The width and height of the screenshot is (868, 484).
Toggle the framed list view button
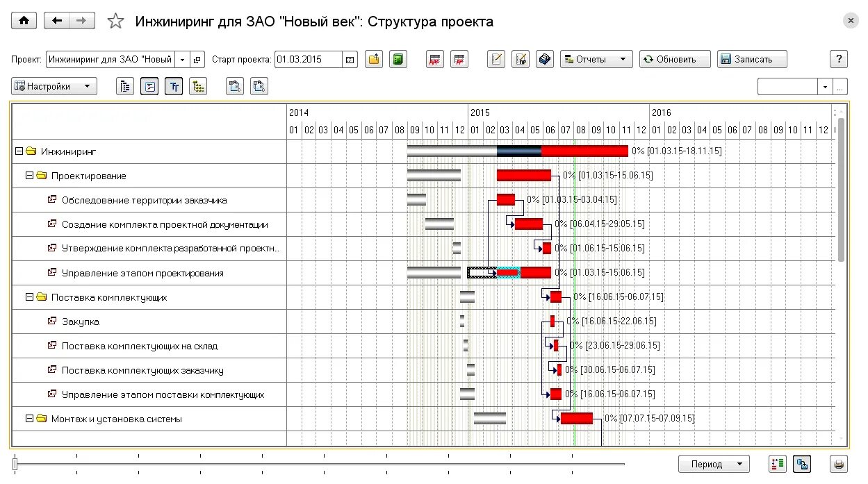point(149,87)
